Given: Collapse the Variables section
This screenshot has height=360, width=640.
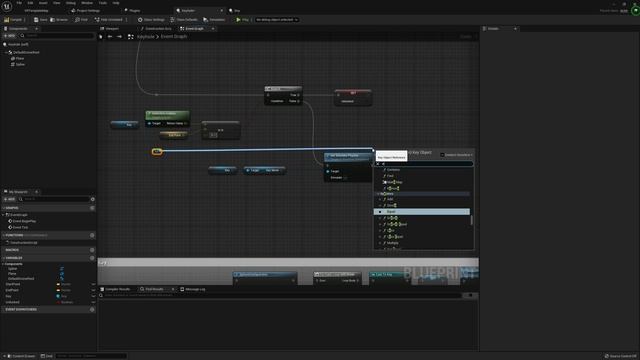Looking at the screenshot, I should 4,258.
